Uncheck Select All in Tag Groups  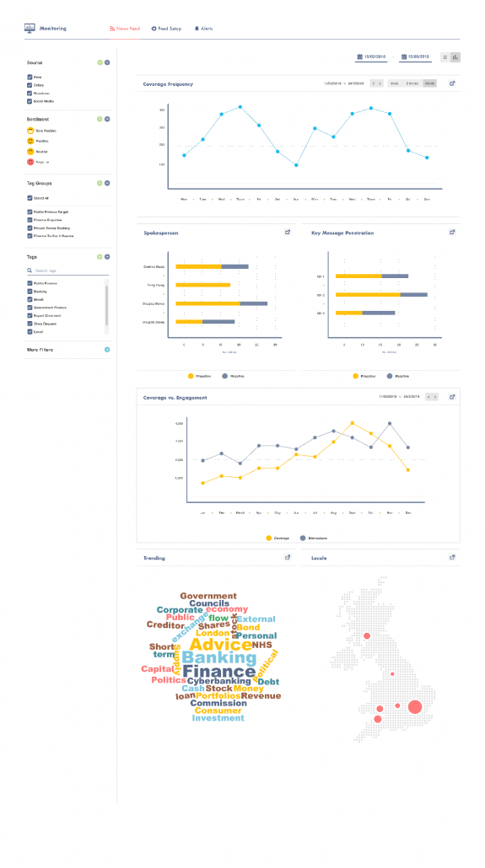[30, 198]
